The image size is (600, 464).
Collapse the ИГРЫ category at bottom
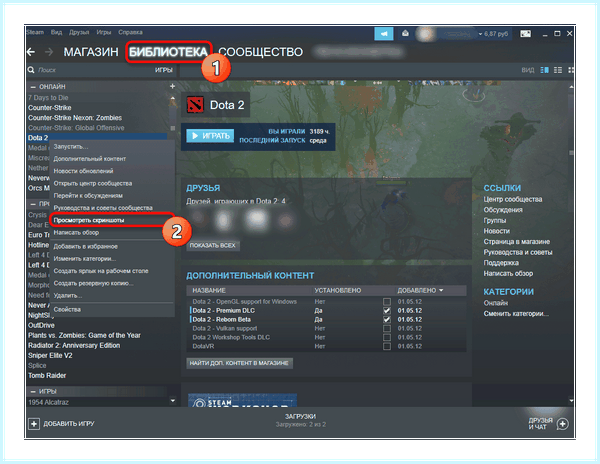click(33, 391)
